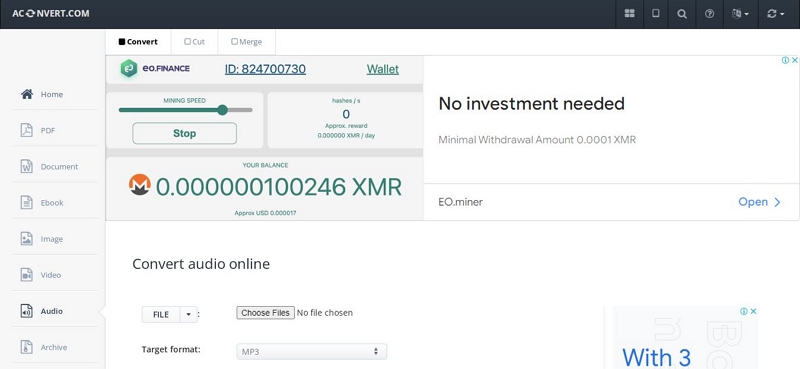Click the EO.miner ad label
The image size is (800, 369).
(461, 202)
